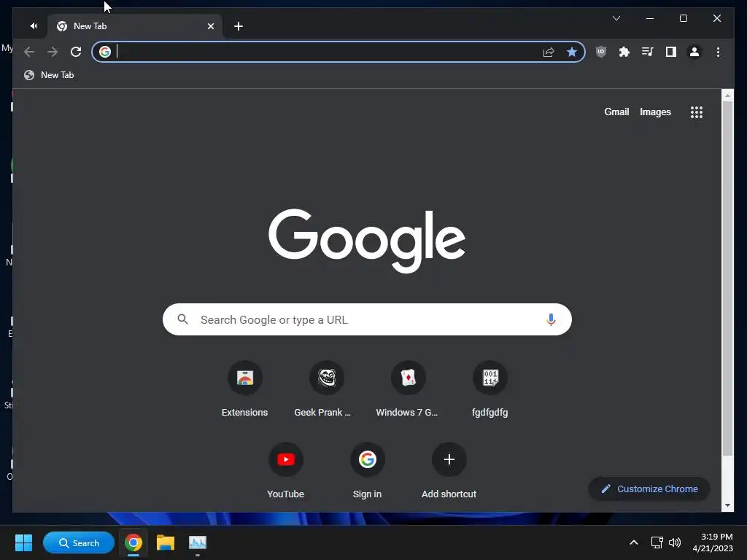The width and height of the screenshot is (747, 560).
Task: Open network status in the system tray
Action: pos(657,542)
